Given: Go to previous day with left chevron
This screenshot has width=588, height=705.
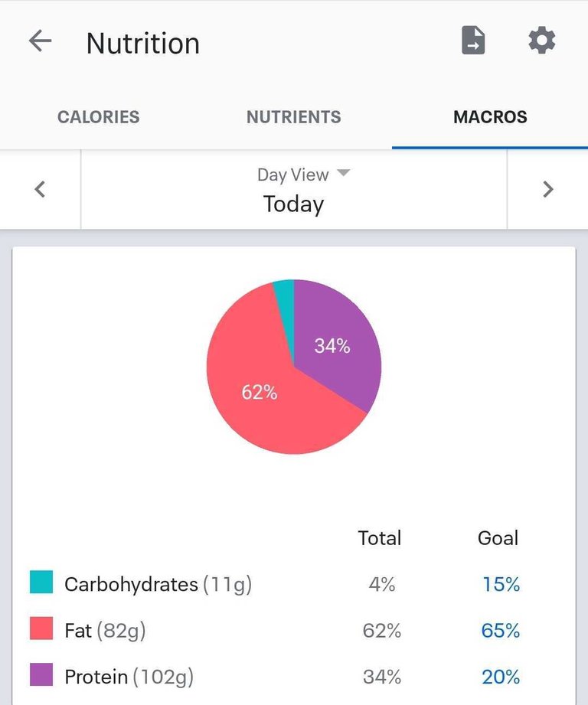Looking at the screenshot, I should (x=40, y=189).
